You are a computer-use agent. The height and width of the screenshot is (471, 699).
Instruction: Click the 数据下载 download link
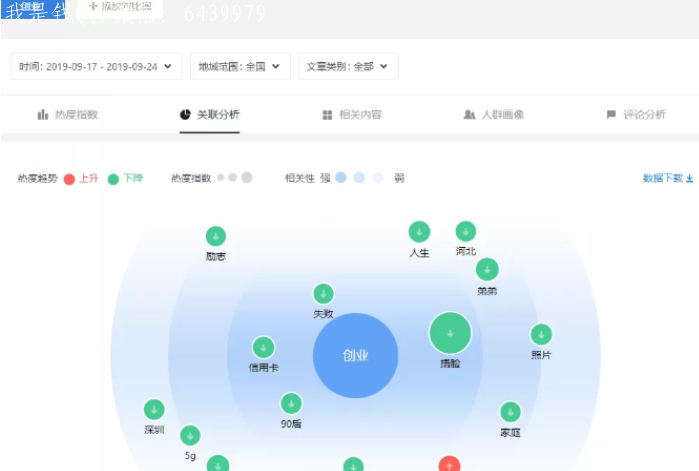tap(668, 178)
